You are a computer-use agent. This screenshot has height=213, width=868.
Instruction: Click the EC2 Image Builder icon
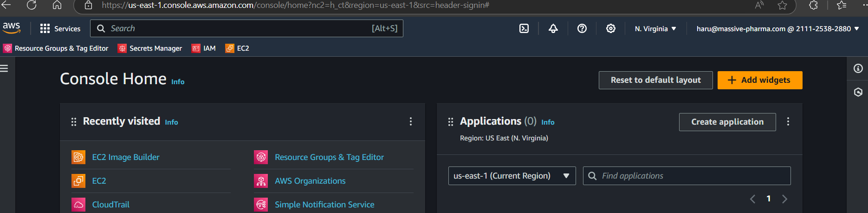click(x=78, y=157)
